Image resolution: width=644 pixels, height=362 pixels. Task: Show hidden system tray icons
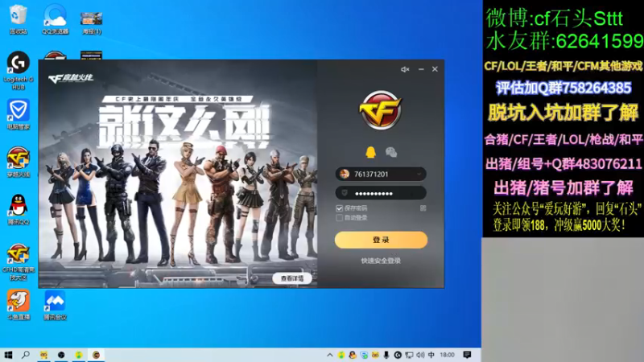pyautogui.click(x=329, y=355)
